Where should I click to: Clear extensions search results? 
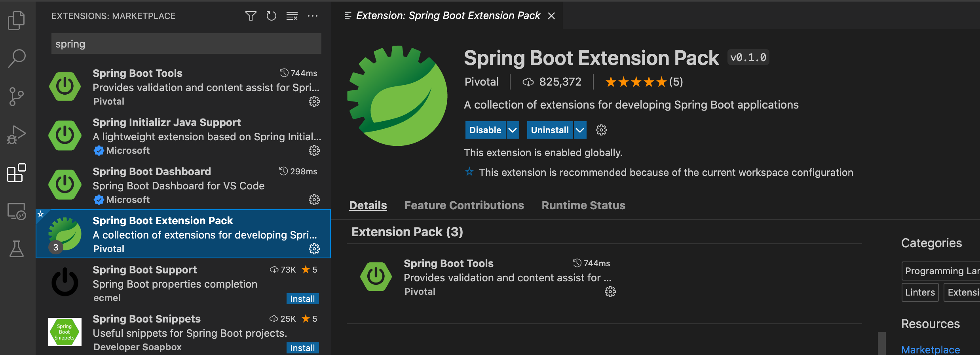coord(292,16)
